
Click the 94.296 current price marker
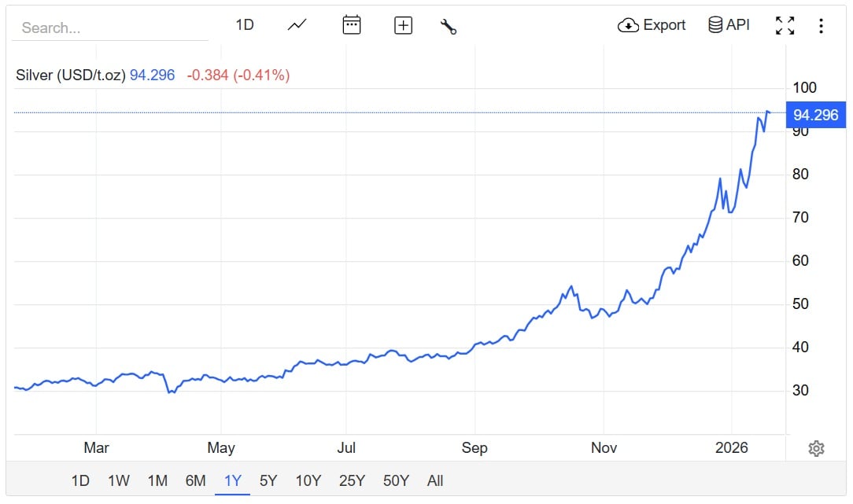coord(815,115)
